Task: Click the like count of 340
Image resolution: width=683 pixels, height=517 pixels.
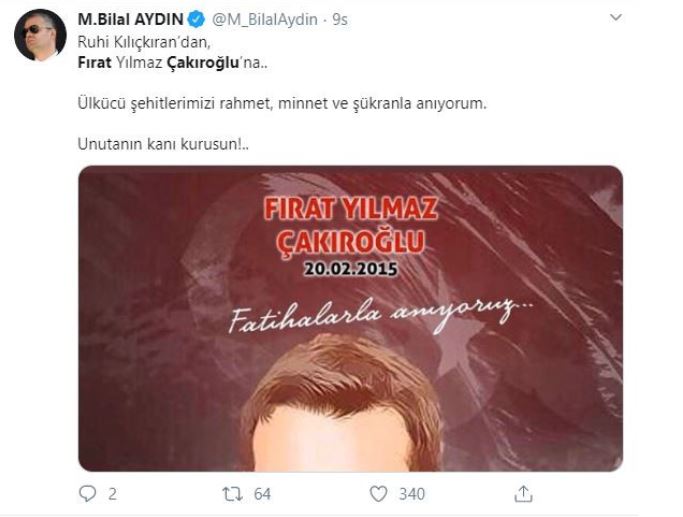Action: pos(411,494)
